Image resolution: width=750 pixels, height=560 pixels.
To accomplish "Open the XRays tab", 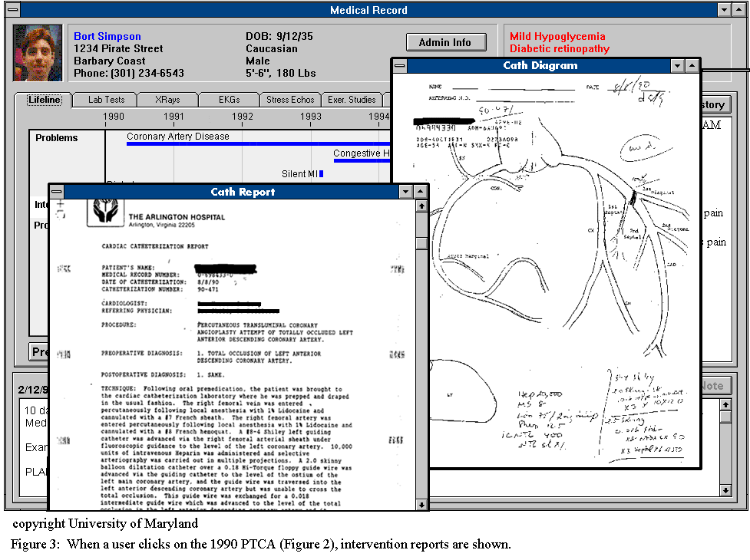I will 167,100.
